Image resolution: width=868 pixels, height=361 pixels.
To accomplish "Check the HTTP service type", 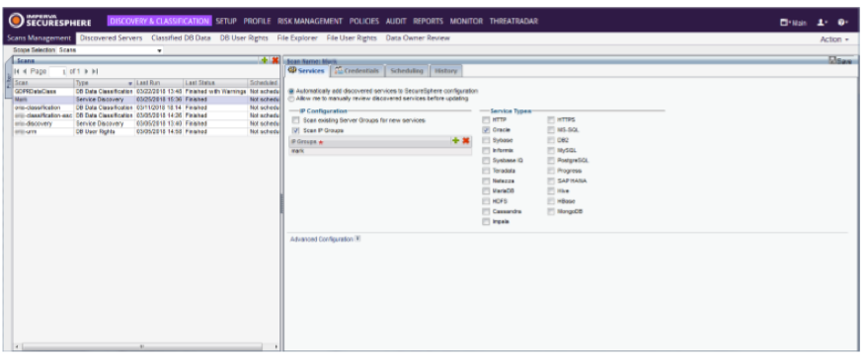I will click(x=486, y=119).
